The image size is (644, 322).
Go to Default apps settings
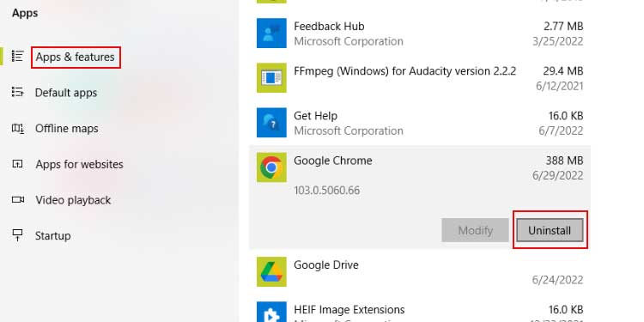[x=66, y=93]
